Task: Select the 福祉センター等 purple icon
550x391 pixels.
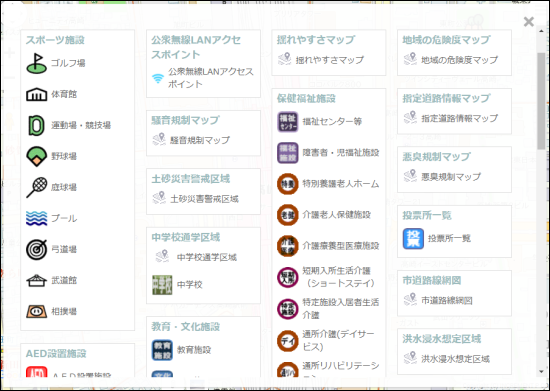Action: click(x=288, y=122)
